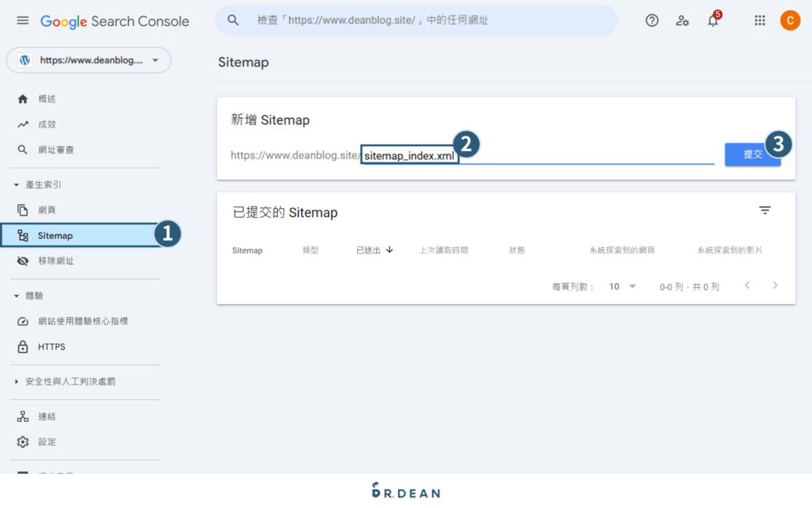Open the filter icon on 已提交的 Sitemap panel
Screen dimensions: 812x508
tap(765, 210)
